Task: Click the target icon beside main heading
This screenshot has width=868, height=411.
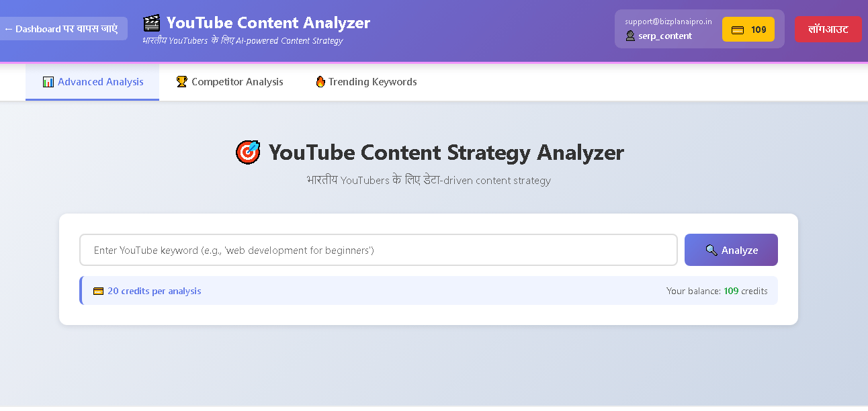Action: click(248, 152)
